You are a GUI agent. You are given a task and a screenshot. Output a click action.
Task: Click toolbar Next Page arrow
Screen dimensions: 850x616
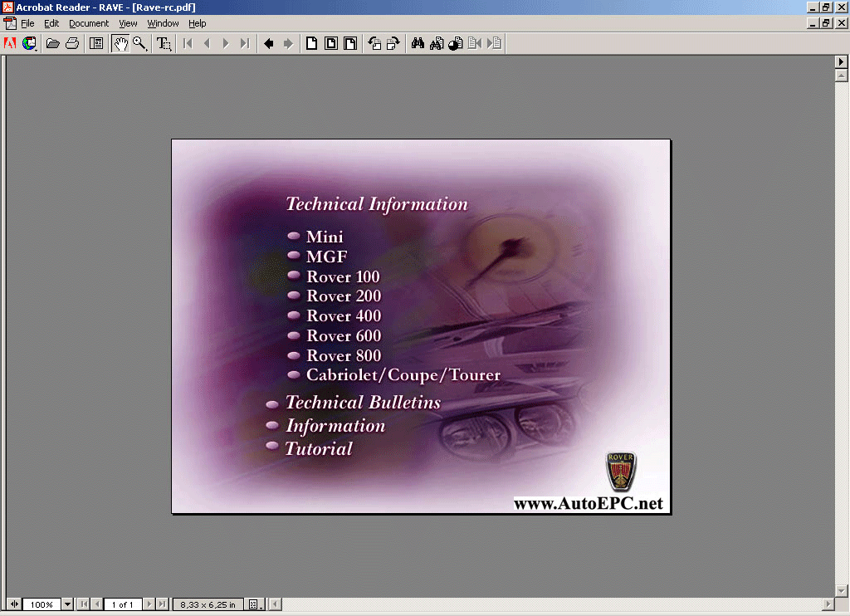pos(226,43)
